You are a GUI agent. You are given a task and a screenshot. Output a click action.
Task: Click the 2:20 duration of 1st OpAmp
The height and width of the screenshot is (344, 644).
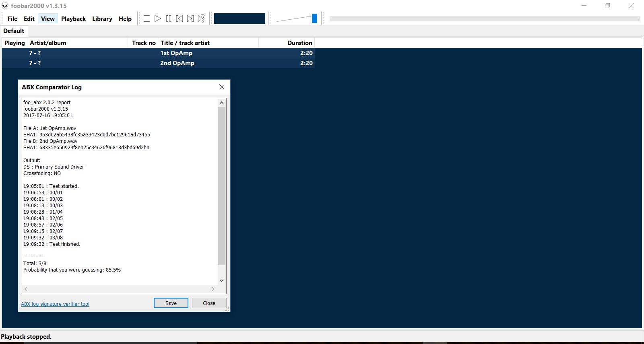point(306,53)
